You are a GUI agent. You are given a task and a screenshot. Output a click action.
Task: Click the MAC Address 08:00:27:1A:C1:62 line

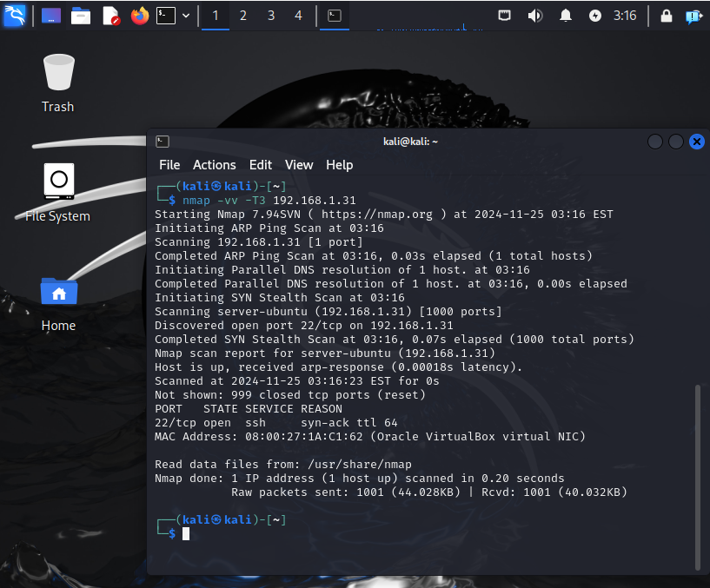pos(370,437)
